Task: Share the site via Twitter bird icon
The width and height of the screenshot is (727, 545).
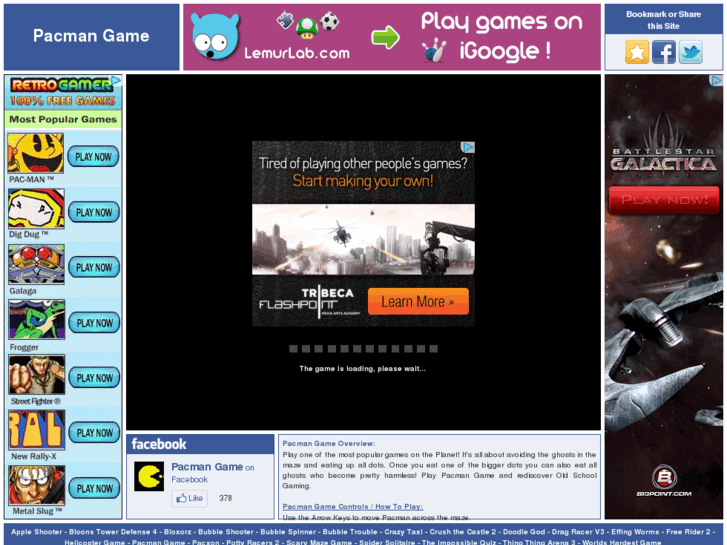Action: pos(691,52)
